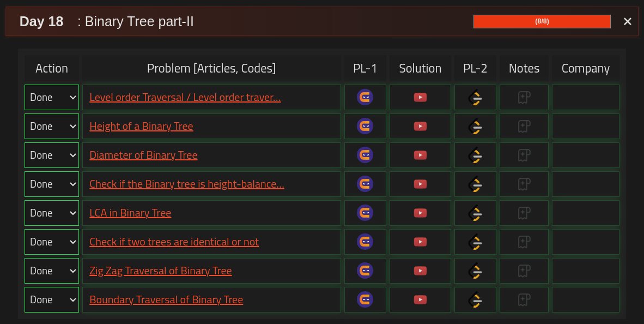Open Check if two trees are identical link

(x=174, y=242)
